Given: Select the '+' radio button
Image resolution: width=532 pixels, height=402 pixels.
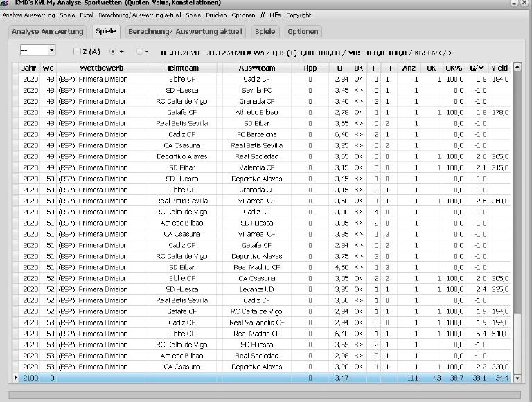Looking at the screenshot, I should pos(113,51).
